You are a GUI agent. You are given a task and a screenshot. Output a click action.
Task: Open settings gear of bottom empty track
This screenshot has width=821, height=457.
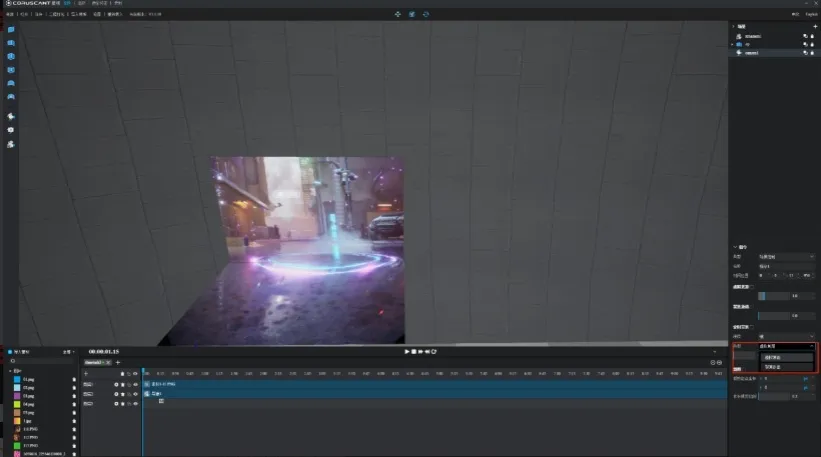116,404
